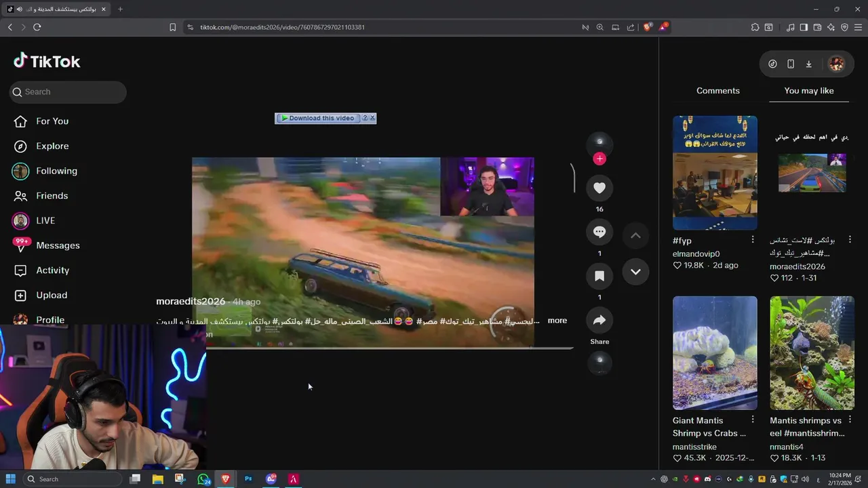This screenshot has width=868, height=488.
Task: Click the bookmark icon in address bar
Action: [x=172, y=27]
